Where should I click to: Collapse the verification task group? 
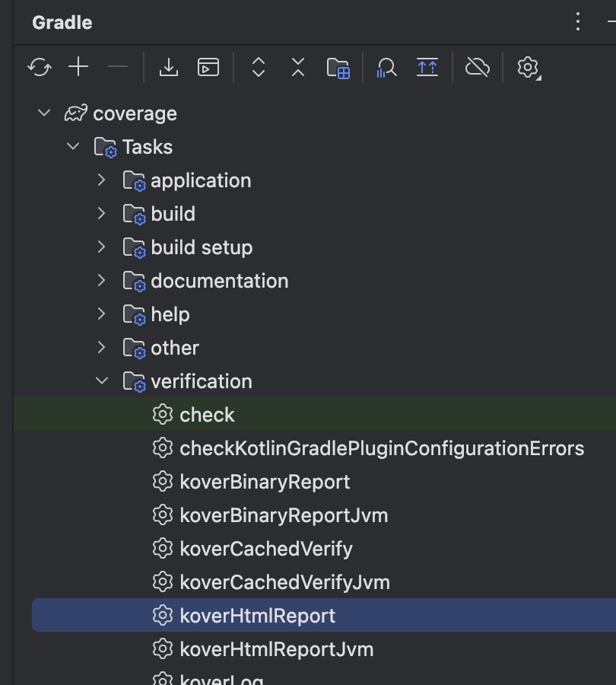point(102,381)
